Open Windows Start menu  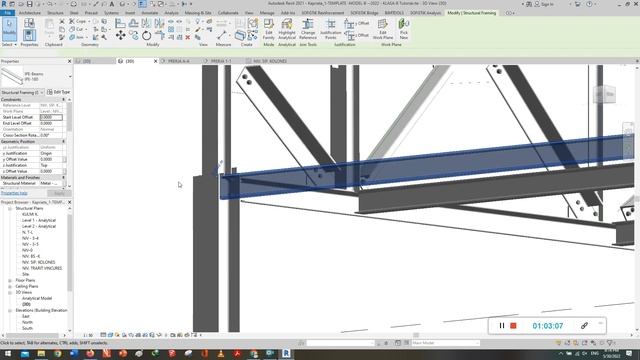(8, 353)
